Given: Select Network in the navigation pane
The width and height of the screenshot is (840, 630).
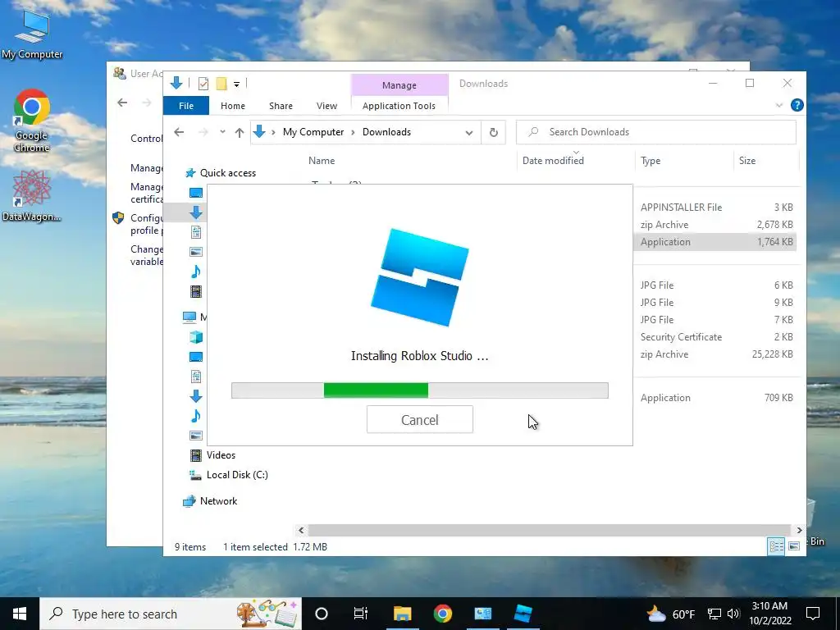Looking at the screenshot, I should point(218,501).
